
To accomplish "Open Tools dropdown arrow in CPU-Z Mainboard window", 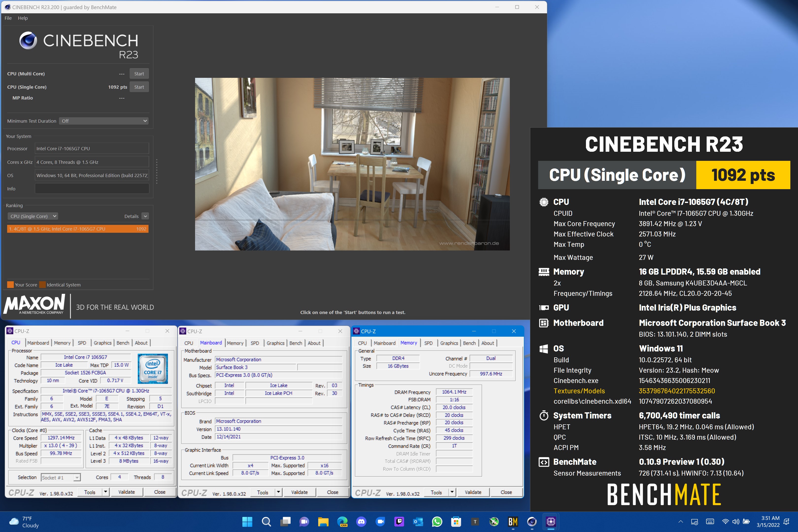I will [x=279, y=492].
